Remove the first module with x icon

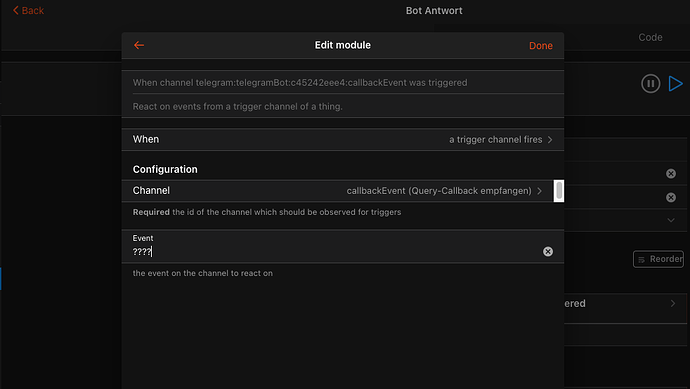[x=671, y=174]
